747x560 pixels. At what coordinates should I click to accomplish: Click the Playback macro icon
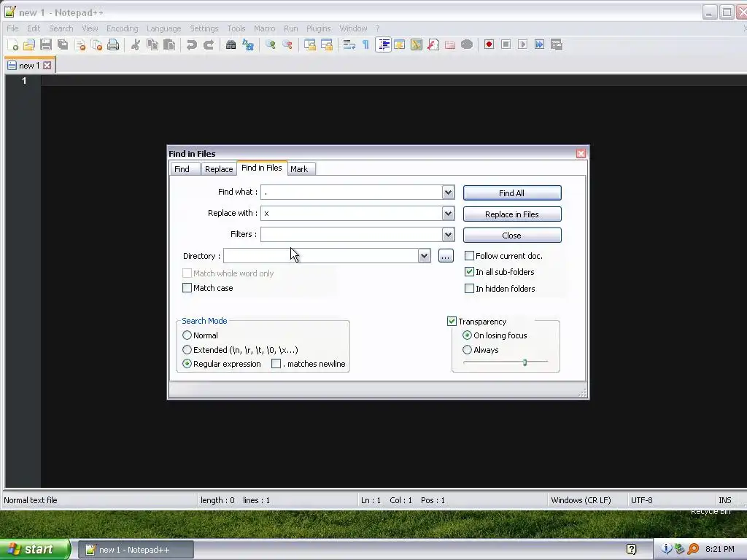tap(522, 44)
